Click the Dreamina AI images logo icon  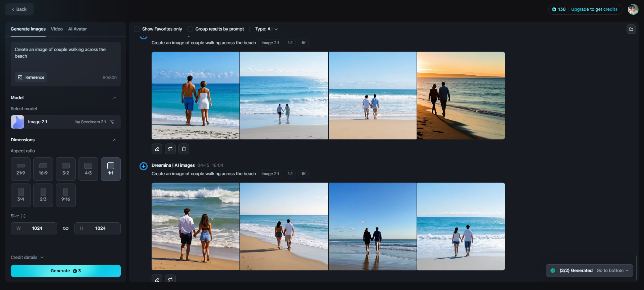[144, 166]
